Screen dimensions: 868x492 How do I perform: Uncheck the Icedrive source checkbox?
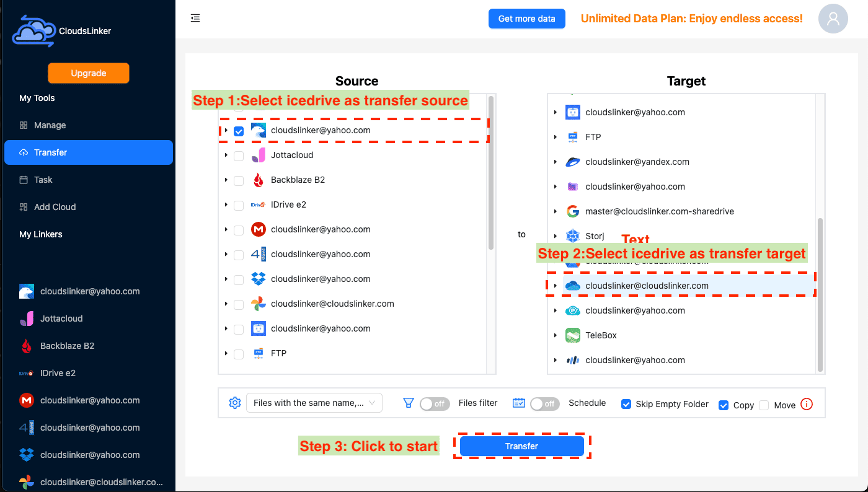pyautogui.click(x=239, y=131)
